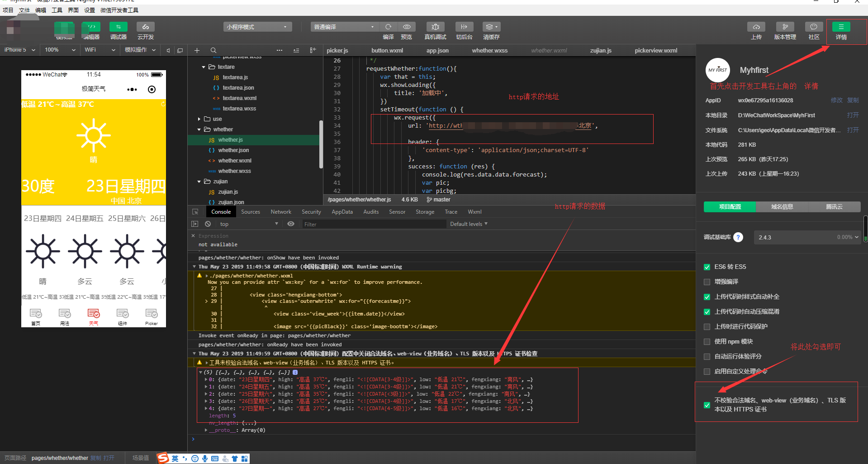868x464 pixels.
Task: Click the Compile refresh icon
Action: (388, 27)
